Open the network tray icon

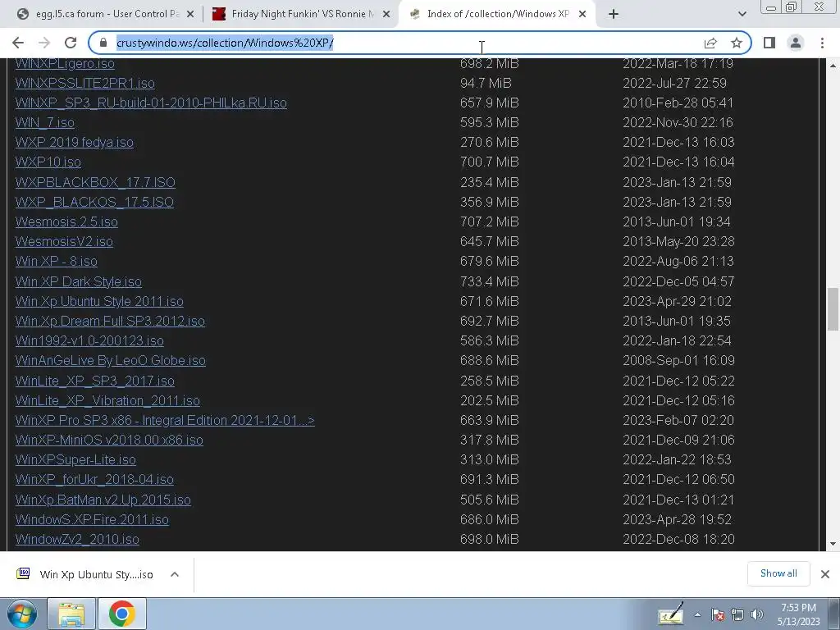point(737,614)
